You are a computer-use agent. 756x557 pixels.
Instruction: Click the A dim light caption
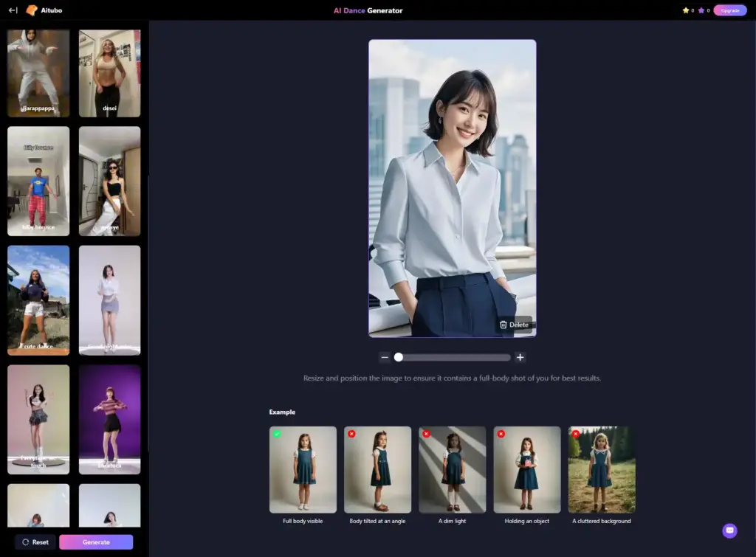(453, 521)
